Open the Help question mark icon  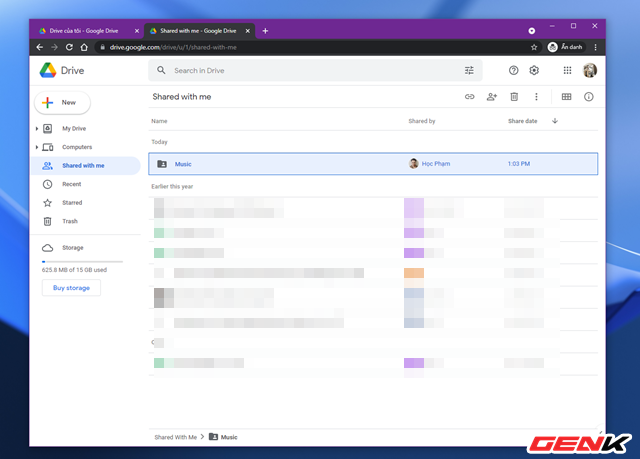point(513,71)
